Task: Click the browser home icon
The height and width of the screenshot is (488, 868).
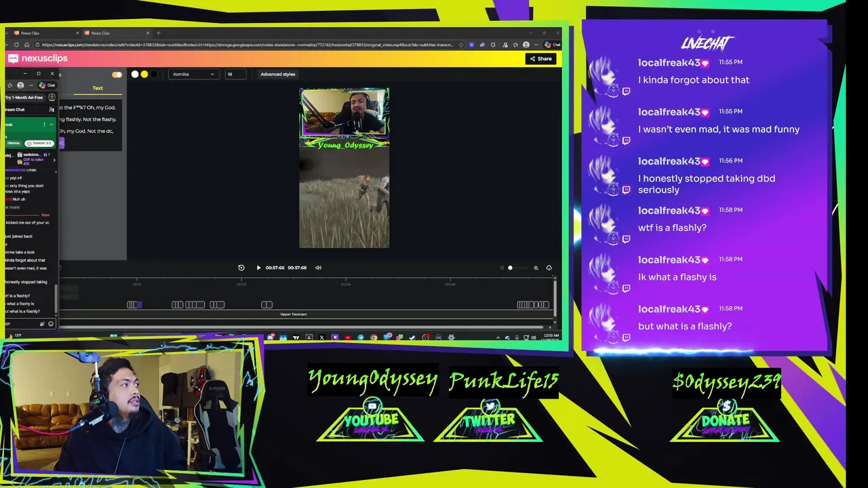Action: [27, 45]
